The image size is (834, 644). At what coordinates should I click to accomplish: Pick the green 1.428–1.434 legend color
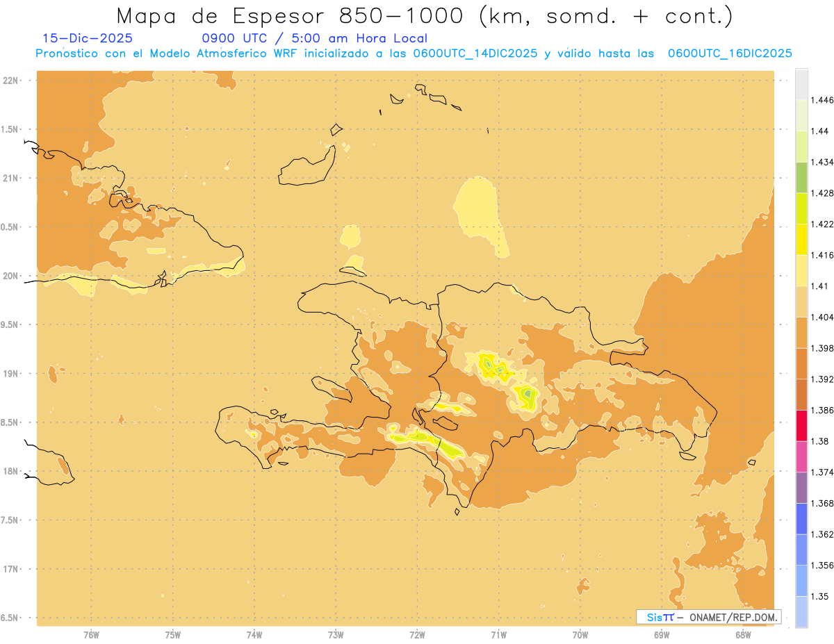point(801,177)
